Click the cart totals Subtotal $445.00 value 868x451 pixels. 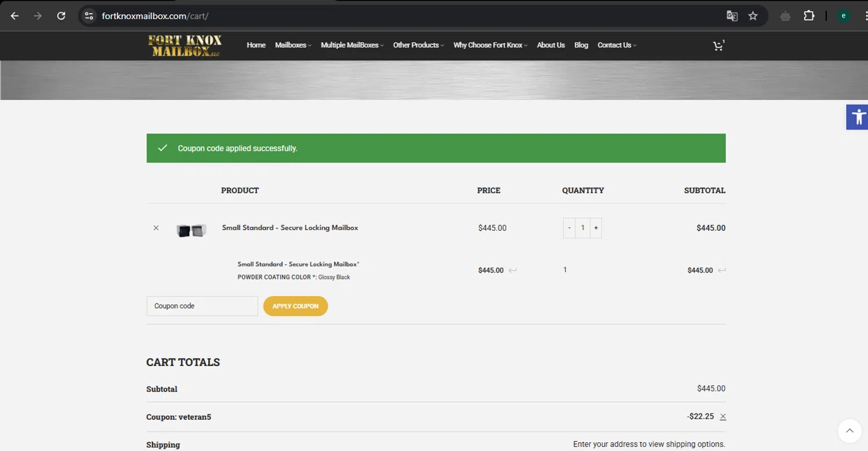711,389
